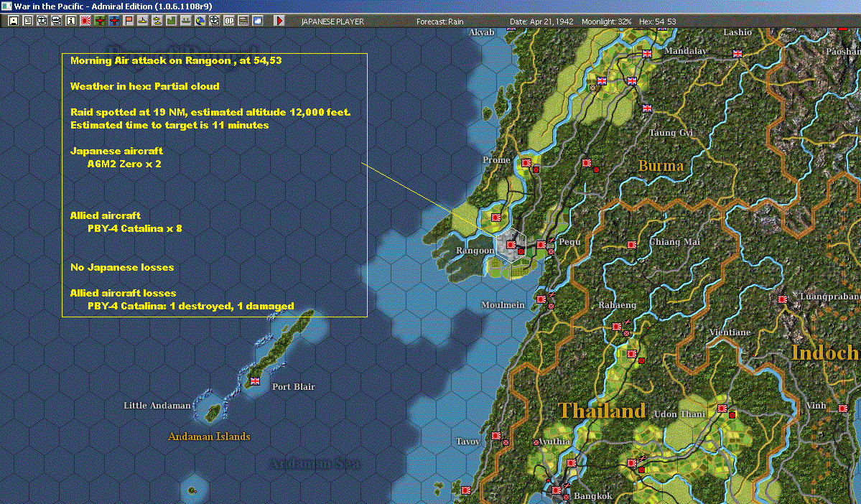This screenshot has height=504, width=861.
Task: Click 'Morning Air attack on Rangoon' report line
Action: pyautogui.click(x=176, y=60)
